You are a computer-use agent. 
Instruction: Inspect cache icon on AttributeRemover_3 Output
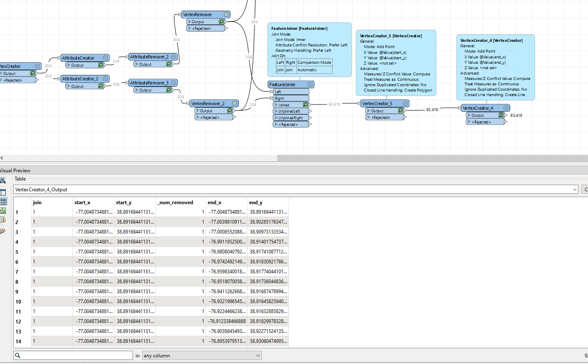tap(169, 90)
